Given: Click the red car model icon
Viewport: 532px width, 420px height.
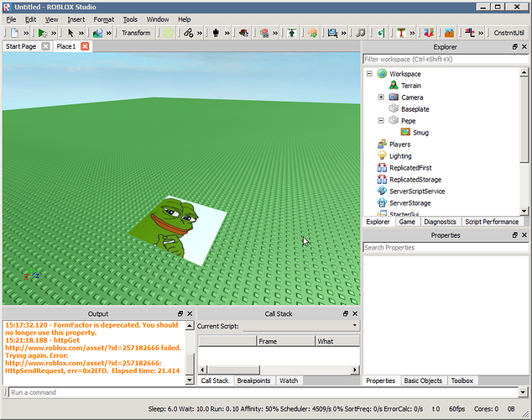Looking at the screenshot, I should coord(243,33).
